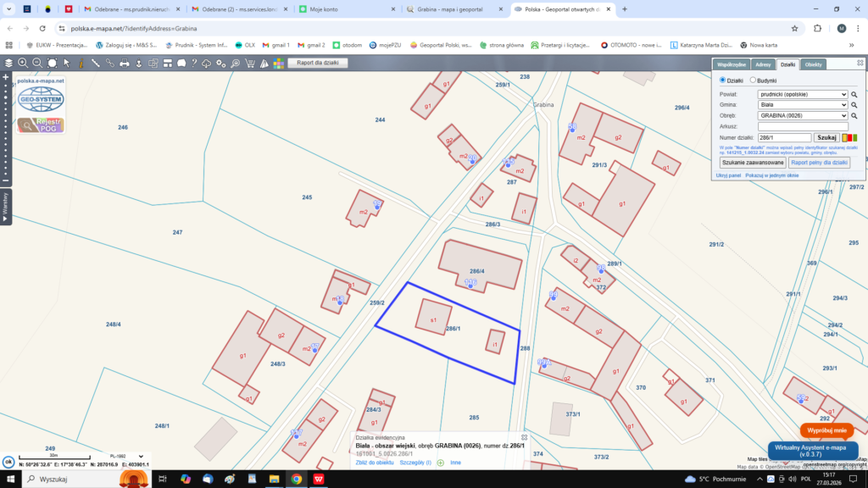
Task: Activate the distance measurement tool
Action: 95,64
